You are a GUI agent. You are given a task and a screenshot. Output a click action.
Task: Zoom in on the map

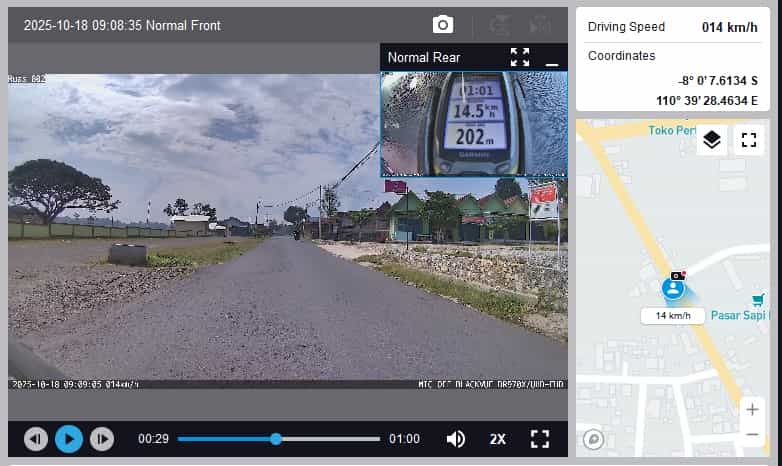(x=752, y=409)
